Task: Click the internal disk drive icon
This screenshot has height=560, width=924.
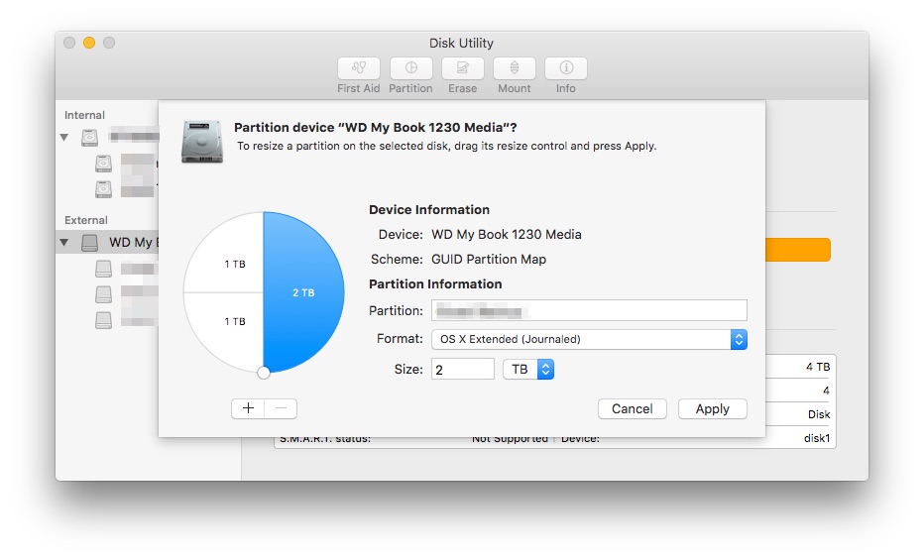Action: click(89, 137)
